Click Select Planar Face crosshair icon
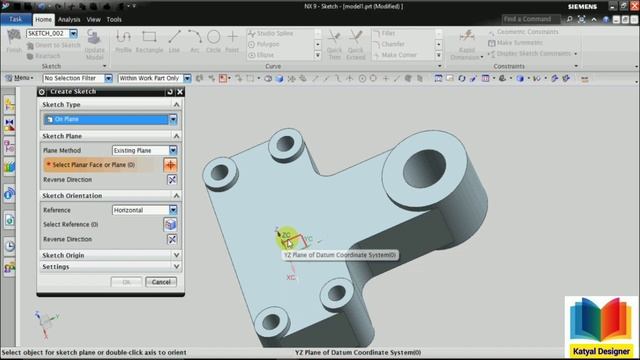The width and height of the screenshot is (640, 360). (170, 165)
